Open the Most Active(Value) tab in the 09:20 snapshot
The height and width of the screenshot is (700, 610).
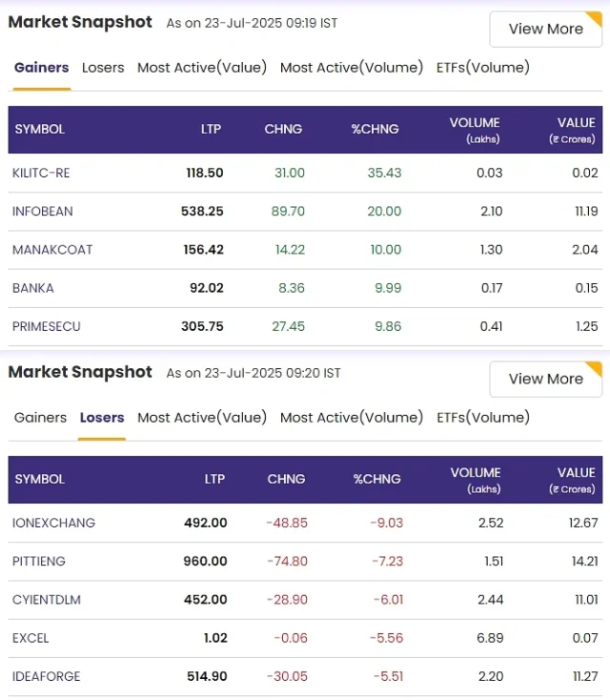coord(202,418)
